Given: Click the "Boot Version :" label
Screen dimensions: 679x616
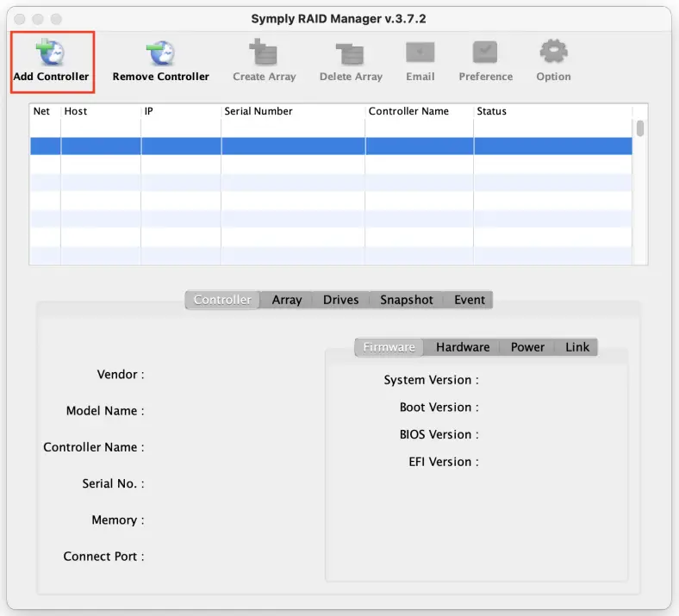Looking at the screenshot, I should point(439,407).
